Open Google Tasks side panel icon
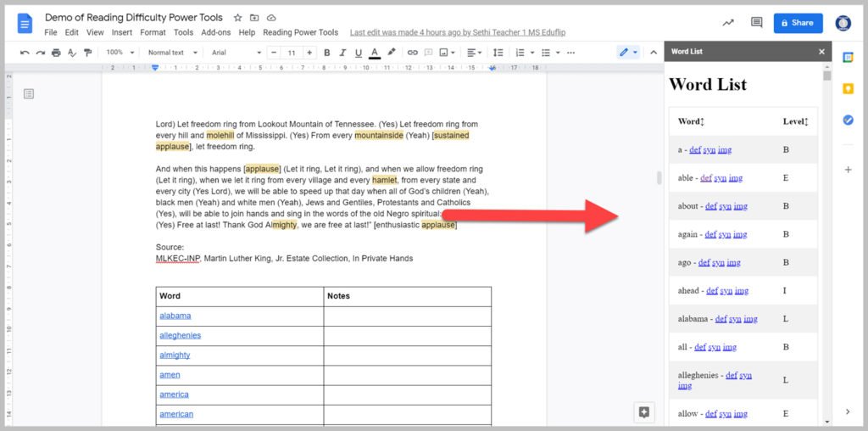The height and width of the screenshot is (431, 868). (848, 120)
